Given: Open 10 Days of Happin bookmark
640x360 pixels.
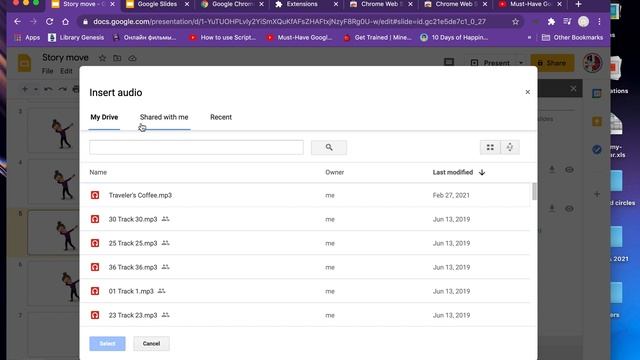Looking at the screenshot, I should [454, 38].
